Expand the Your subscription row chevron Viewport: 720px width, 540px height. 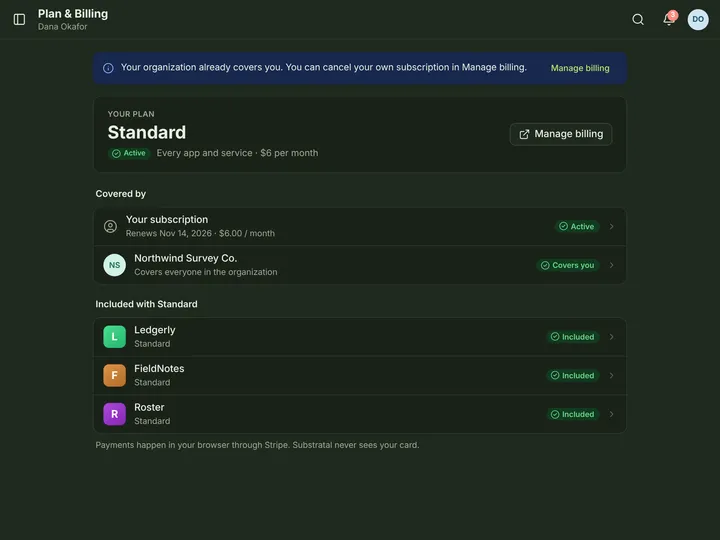[611, 226]
